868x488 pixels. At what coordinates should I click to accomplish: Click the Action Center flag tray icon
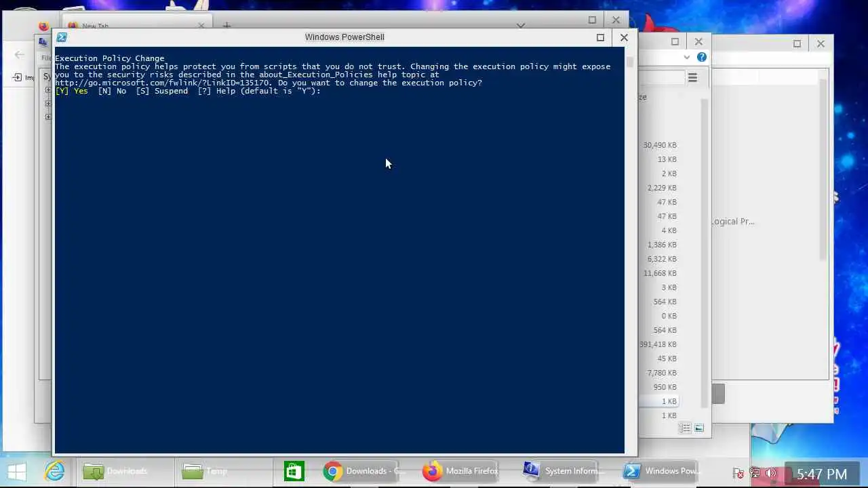[738, 473]
